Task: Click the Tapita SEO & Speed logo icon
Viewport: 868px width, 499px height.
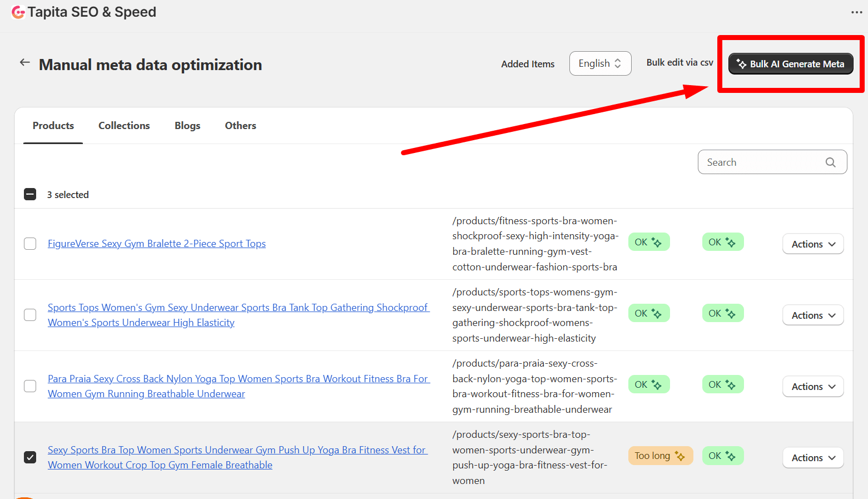Action: click(x=18, y=12)
